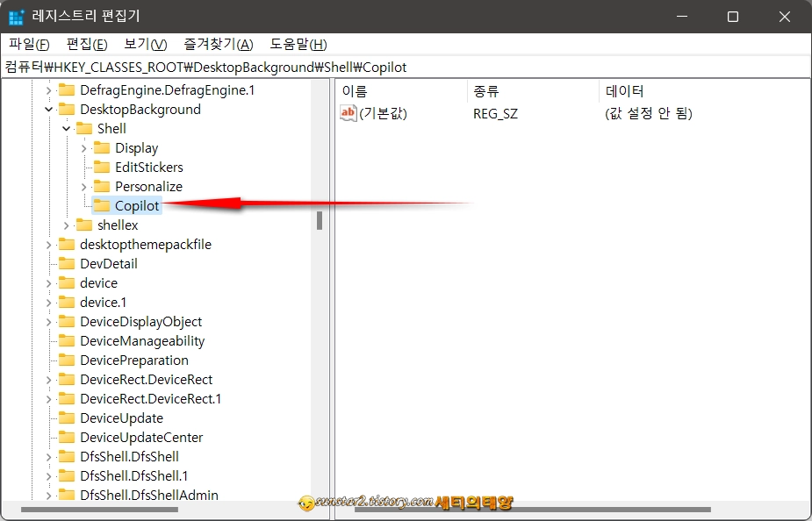Image resolution: width=812 pixels, height=521 pixels.
Task: Click the tree pane horizontal scrollbar
Action: pos(99,510)
